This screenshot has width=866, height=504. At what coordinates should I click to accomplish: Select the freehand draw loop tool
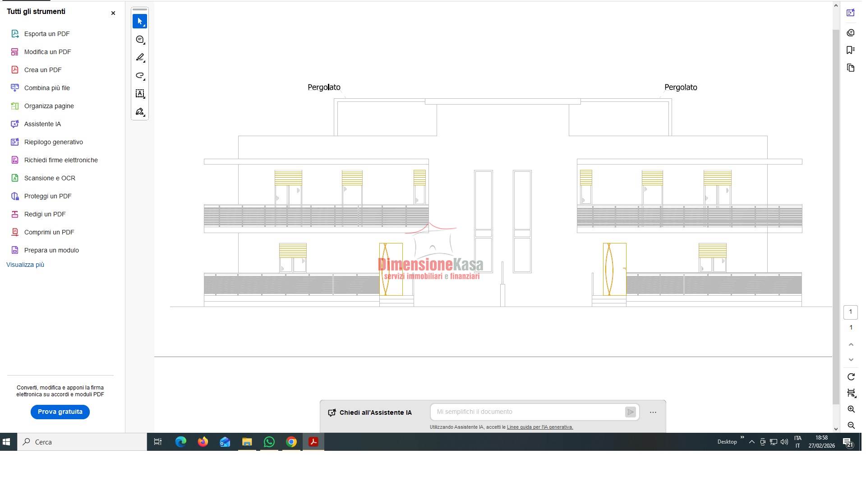click(140, 76)
